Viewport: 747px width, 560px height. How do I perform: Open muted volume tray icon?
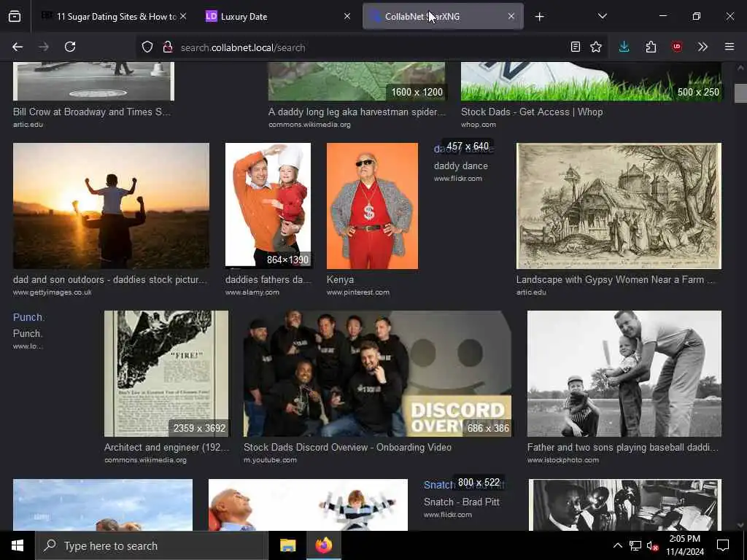[652, 545]
